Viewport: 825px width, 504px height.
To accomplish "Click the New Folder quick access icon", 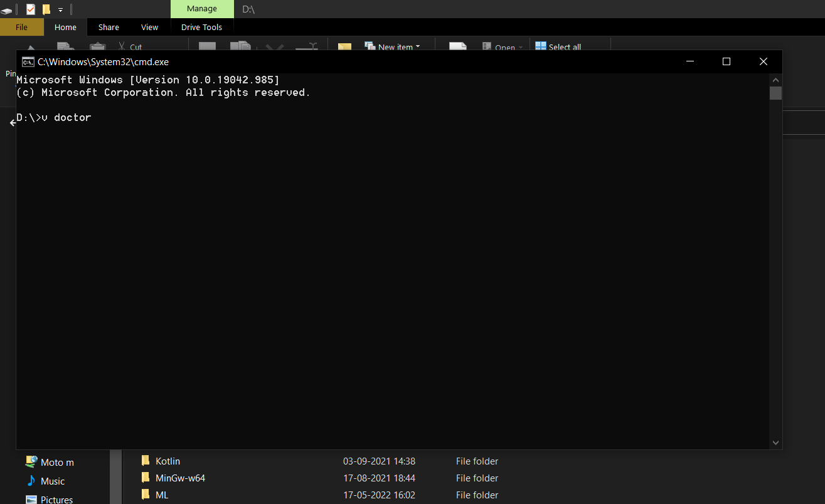I will coord(46,9).
